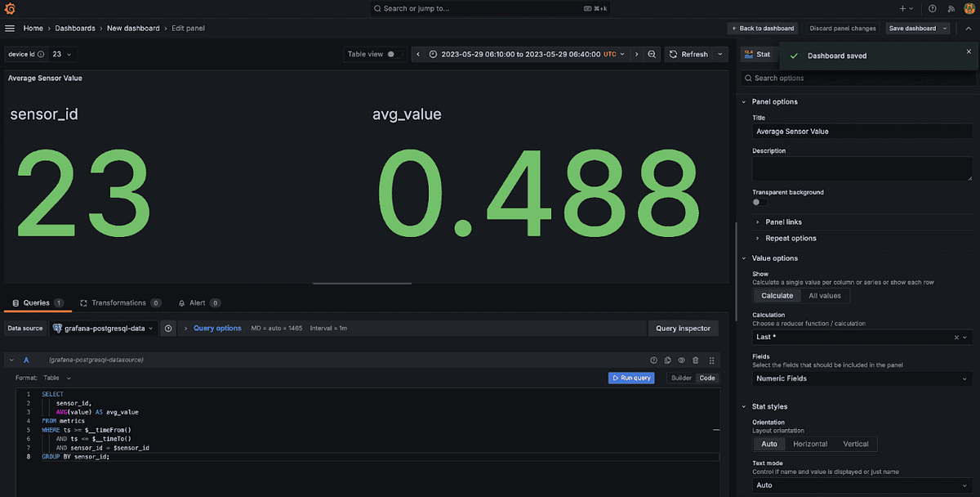
Task: Open the sidebar hamburger menu icon
Action: coord(10,27)
